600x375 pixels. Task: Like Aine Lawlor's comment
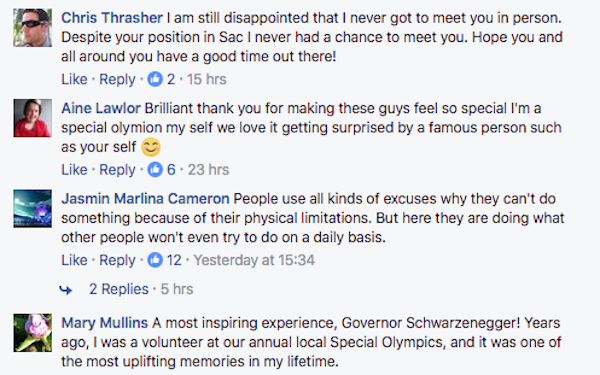point(74,170)
